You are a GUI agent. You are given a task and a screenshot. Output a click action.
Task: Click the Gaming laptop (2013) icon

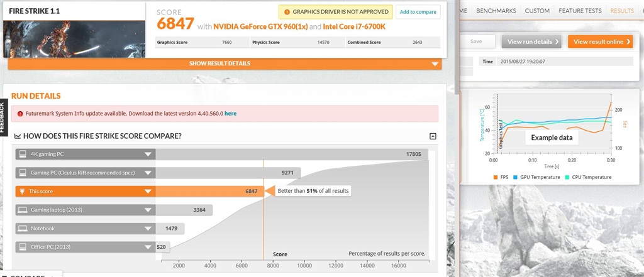tap(23, 210)
